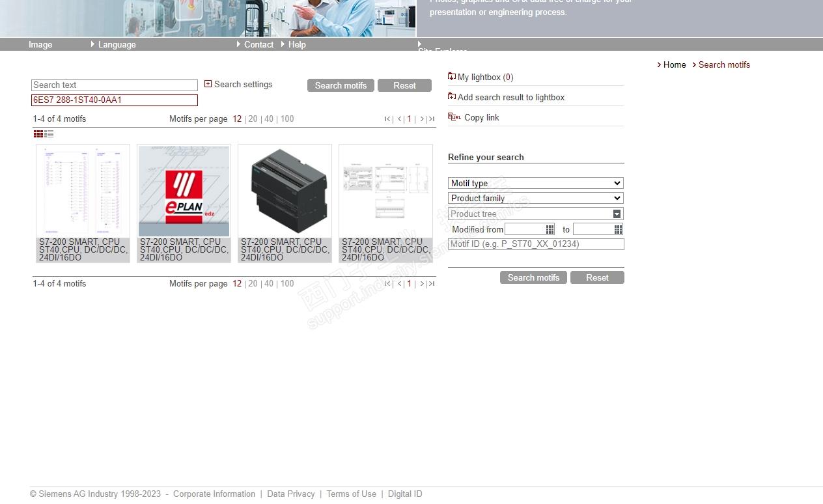Click Search motifs button under Refine search

click(x=533, y=277)
